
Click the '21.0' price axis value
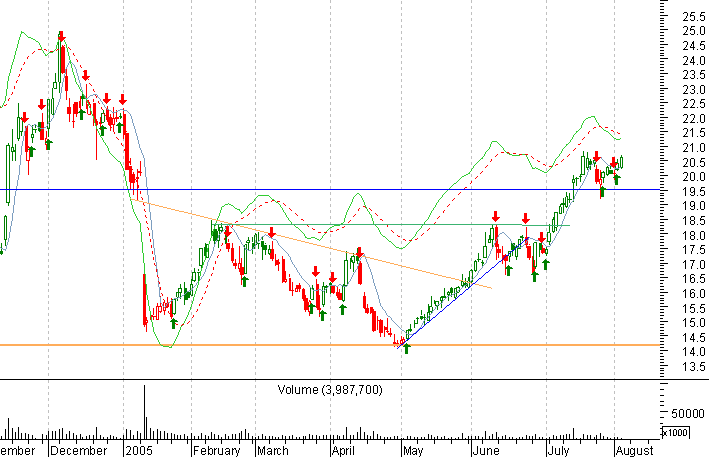(x=693, y=148)
